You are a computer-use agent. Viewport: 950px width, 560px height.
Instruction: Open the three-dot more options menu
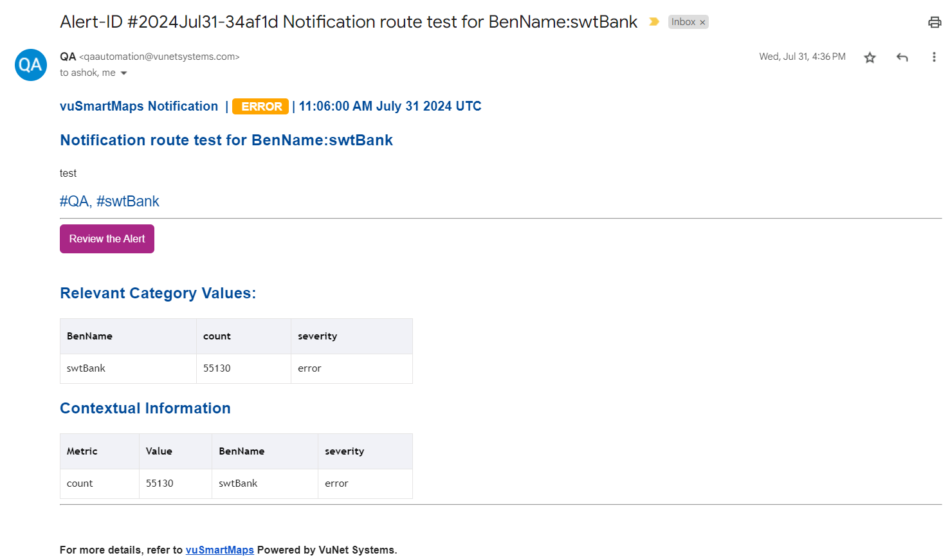click(x=933, y=57)
